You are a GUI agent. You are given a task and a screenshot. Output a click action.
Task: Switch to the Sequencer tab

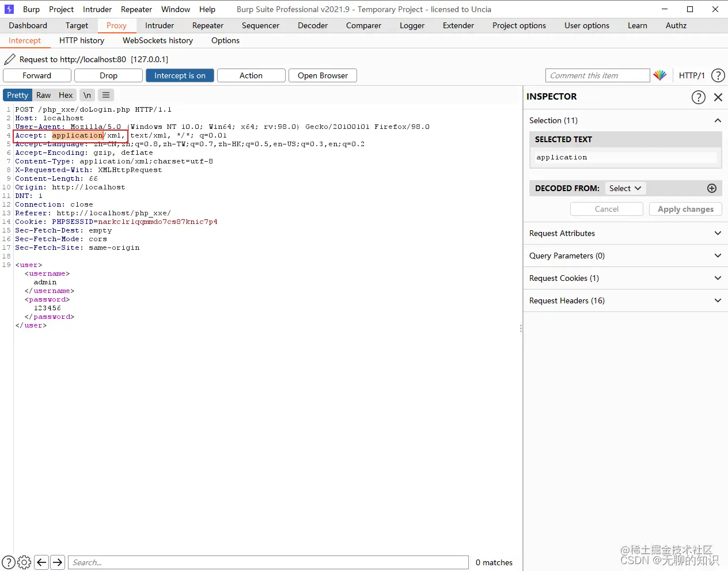[260, 25]
